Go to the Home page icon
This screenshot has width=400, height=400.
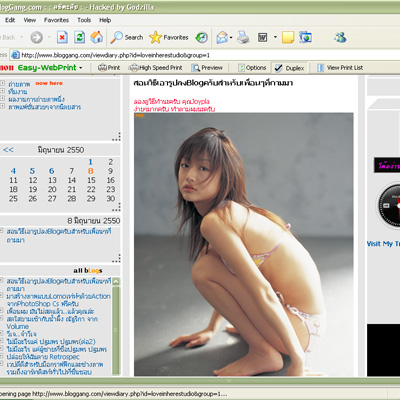coord(97,37)
